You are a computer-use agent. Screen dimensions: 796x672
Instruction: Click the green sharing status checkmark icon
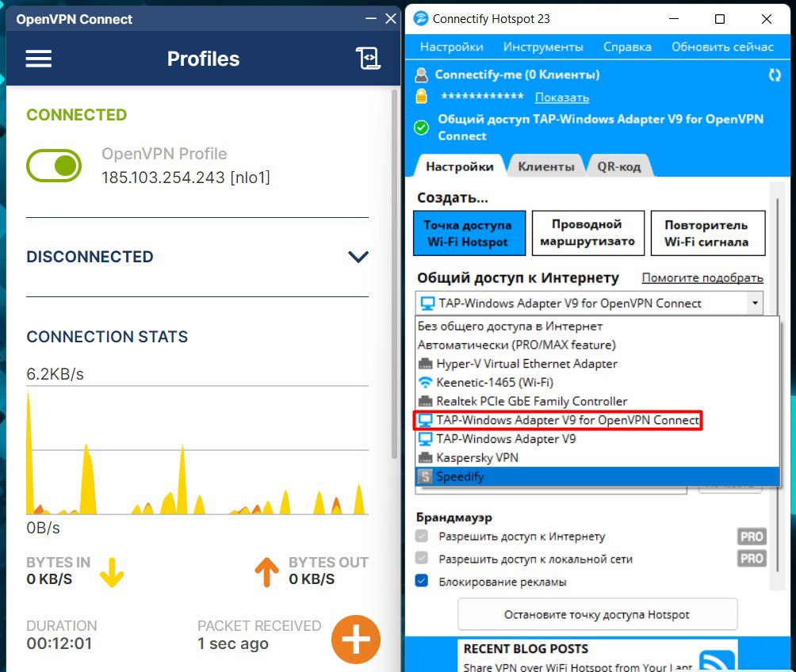click(422, 127)
